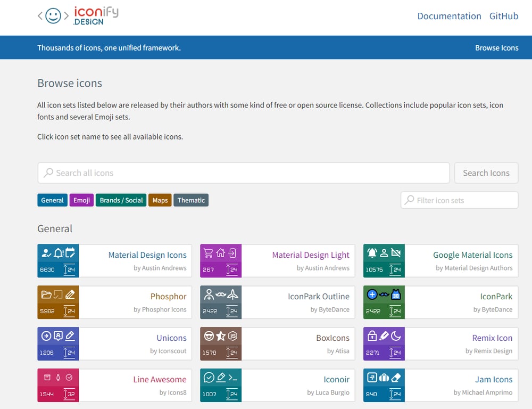Click the blue plus circle icon on IconPark card

click(372, 295)
